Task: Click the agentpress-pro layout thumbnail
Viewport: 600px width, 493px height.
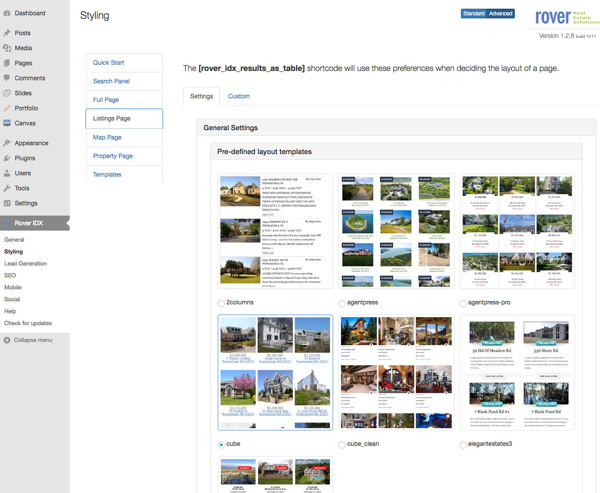Action: (x=517, y=233)
